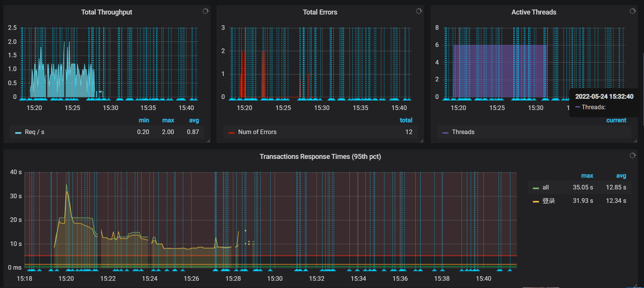Open Transactions Response Times panel title menu
The height and width of the screenshot is (288, 644).
(x=320, y=157)
